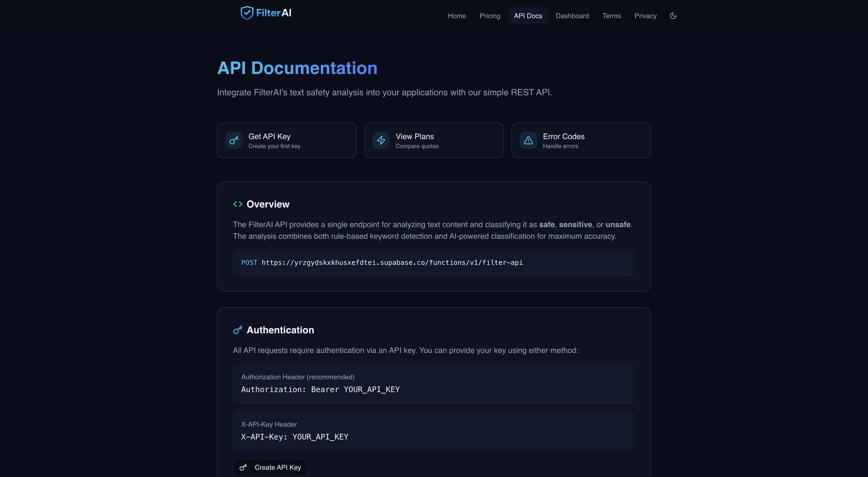The width and height of the screenshot is (868, 477).
Task: Select Home in the navigation bar
Action: tap(457, 15)
